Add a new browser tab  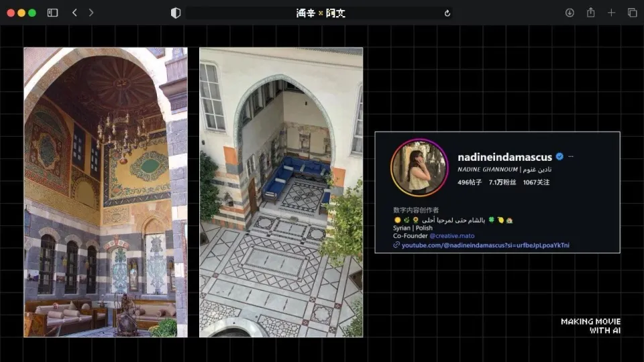(x=611, y=13)
